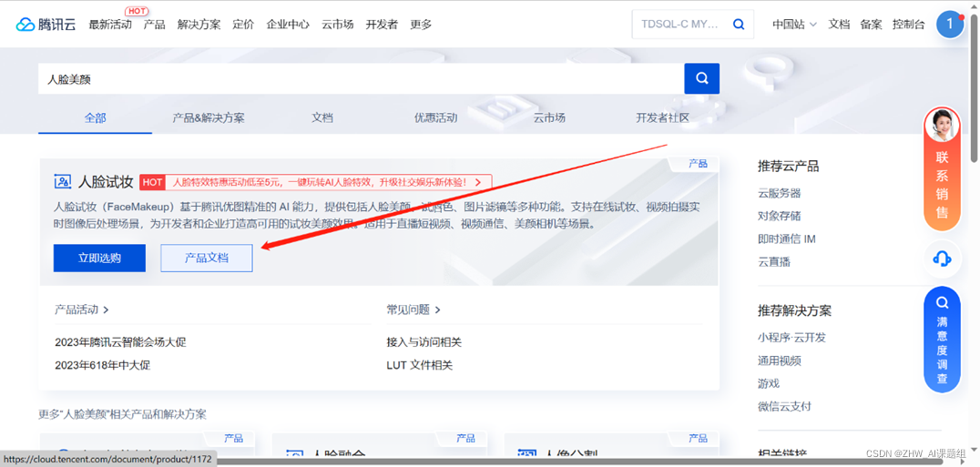Image resolution: width=980 pixels, height=467 pixels.
Task: Open recommended solution 小程序·云开发
Action: point(791,338)
